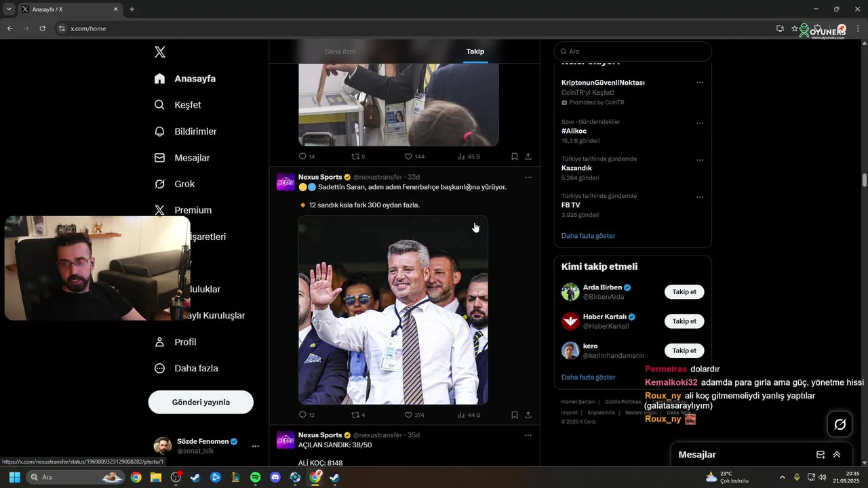Screen dimensions: 868x488
Task: Like the Sadettin Saran post (274)
Action: [414, 415]
